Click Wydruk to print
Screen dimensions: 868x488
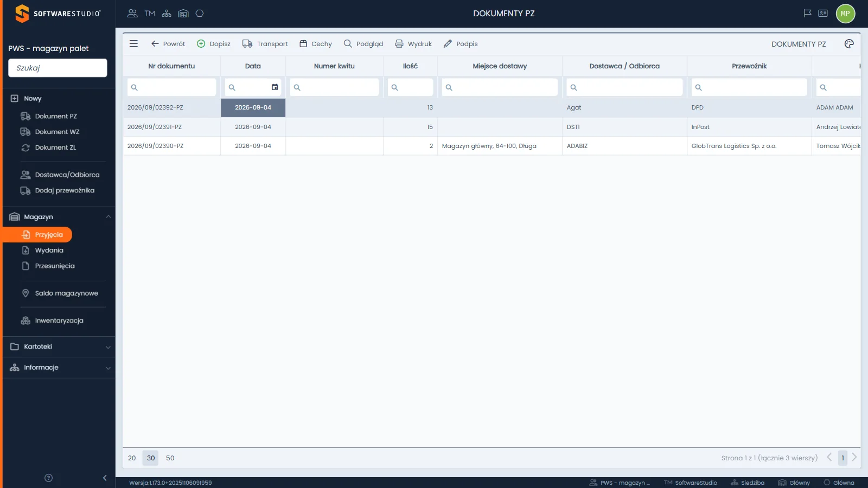tap(413, 44)
